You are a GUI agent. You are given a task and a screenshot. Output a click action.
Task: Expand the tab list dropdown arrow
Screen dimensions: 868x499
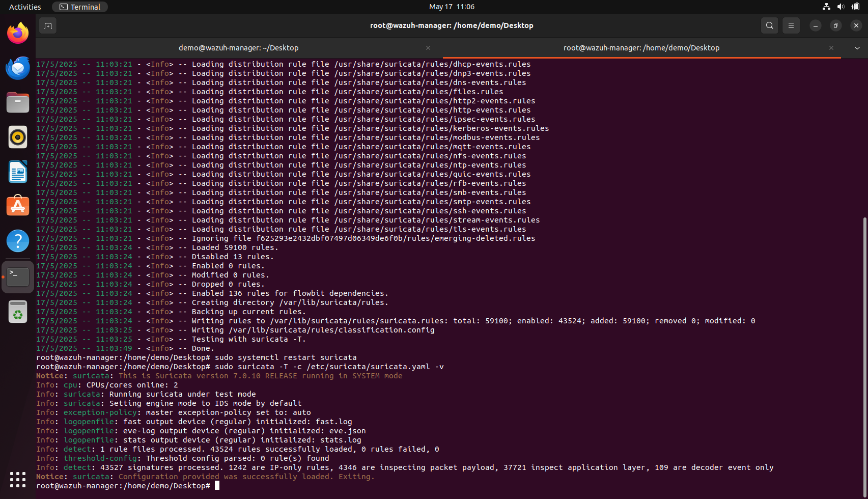tap(857, 48)
